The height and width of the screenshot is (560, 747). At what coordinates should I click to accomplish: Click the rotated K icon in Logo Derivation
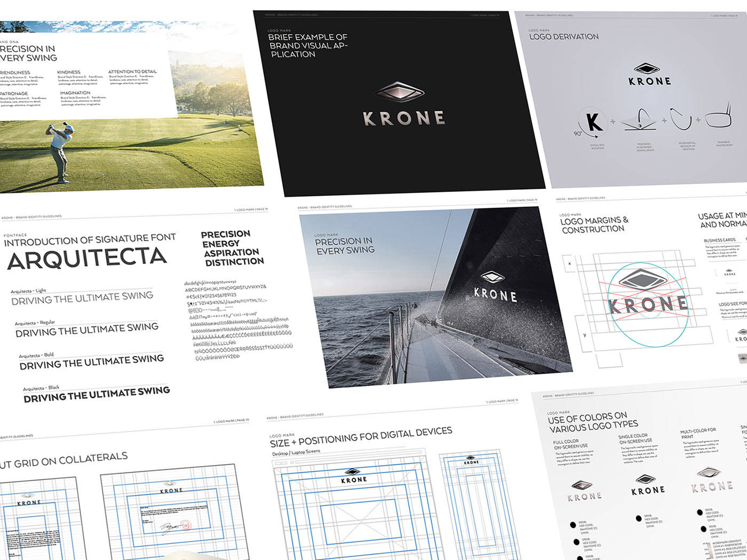click(594, 122)
